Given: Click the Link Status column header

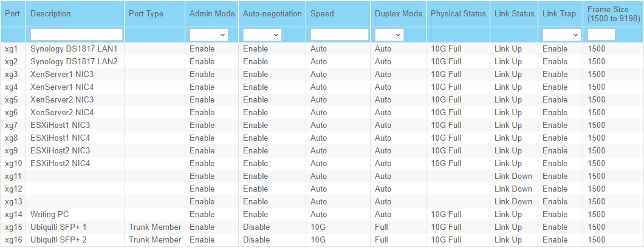Looking at the screenshot, I should pos(514,13).
